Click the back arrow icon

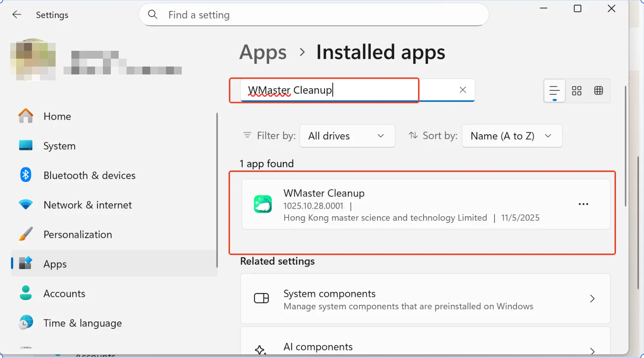[x=17, y=14]
